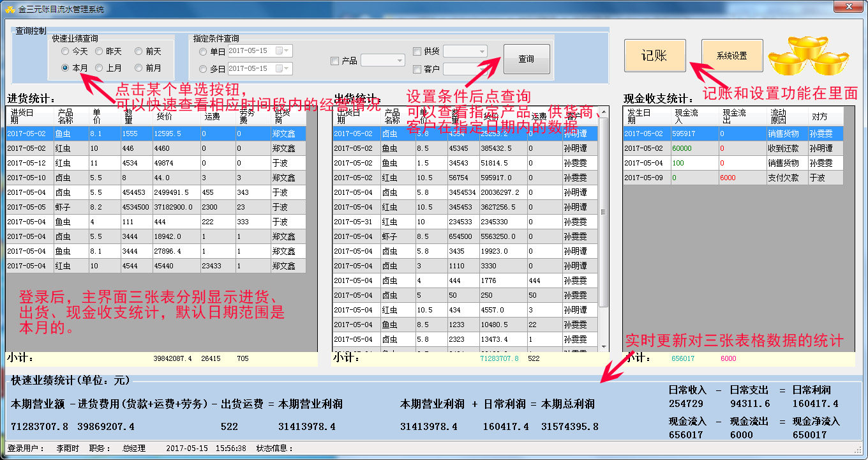
Task: Click the freight cell showing 23433
Action: 217,266
